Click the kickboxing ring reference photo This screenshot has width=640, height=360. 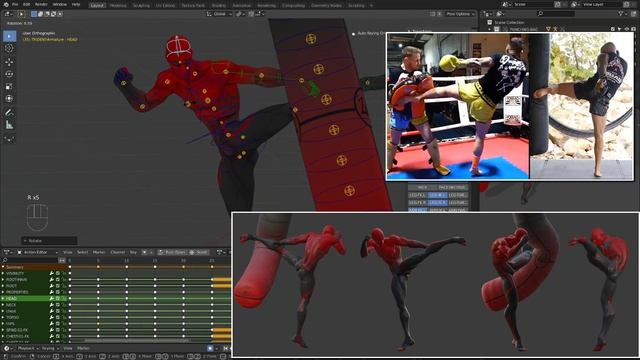[458, 107]
